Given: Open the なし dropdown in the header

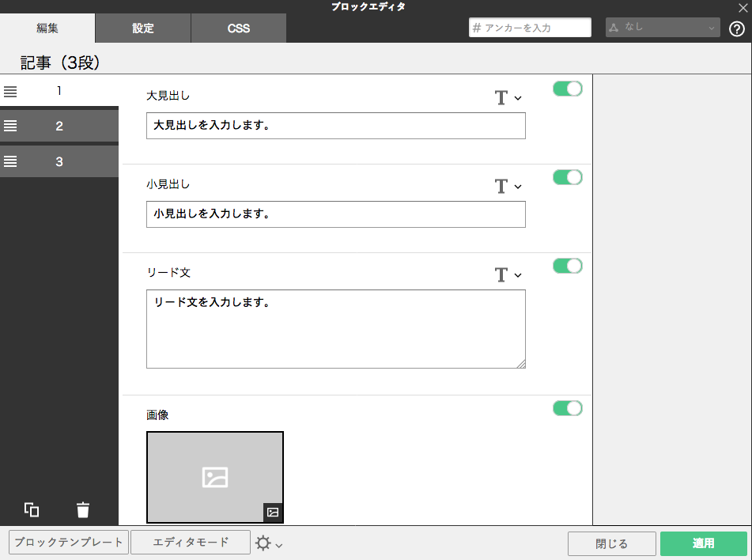Looking at the screenshot, I should pos(663,28).
